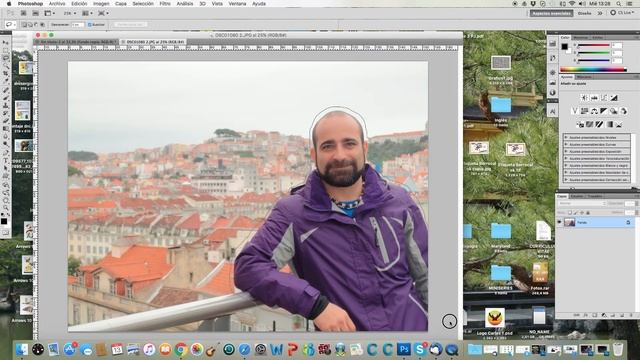This screenshot has height=360, width=640.
Task: Switch to the Sin título-2 document tab
Action: pos(76,42)
